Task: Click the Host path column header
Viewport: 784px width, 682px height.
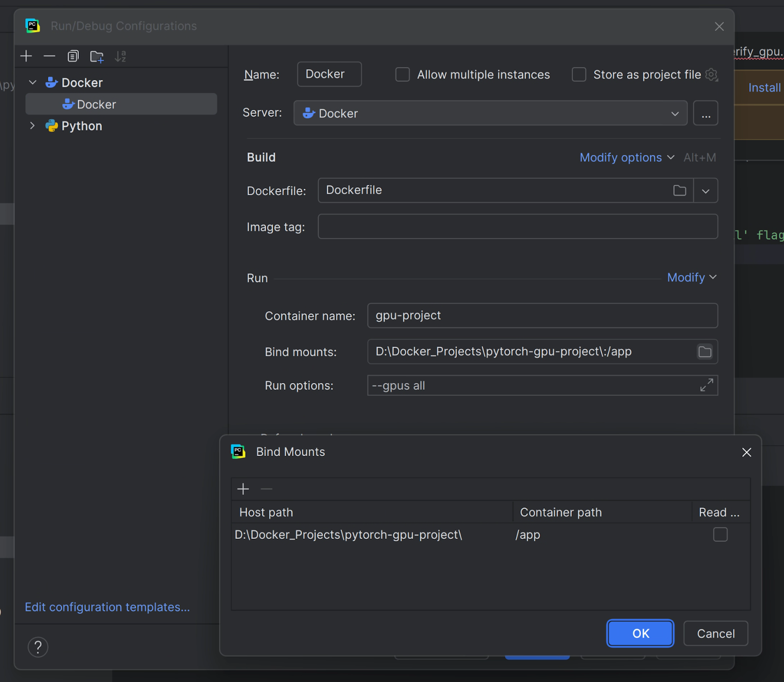Action: pos(372,512)
